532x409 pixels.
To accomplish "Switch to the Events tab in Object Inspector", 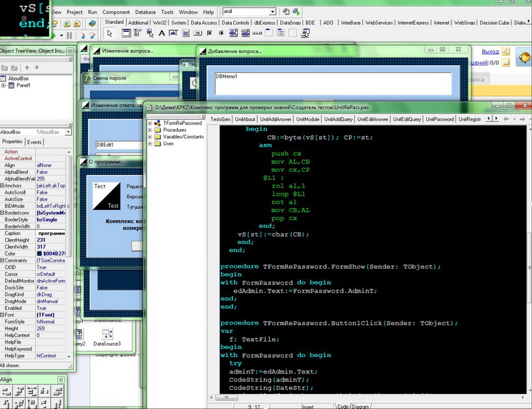I will [34, 142].
